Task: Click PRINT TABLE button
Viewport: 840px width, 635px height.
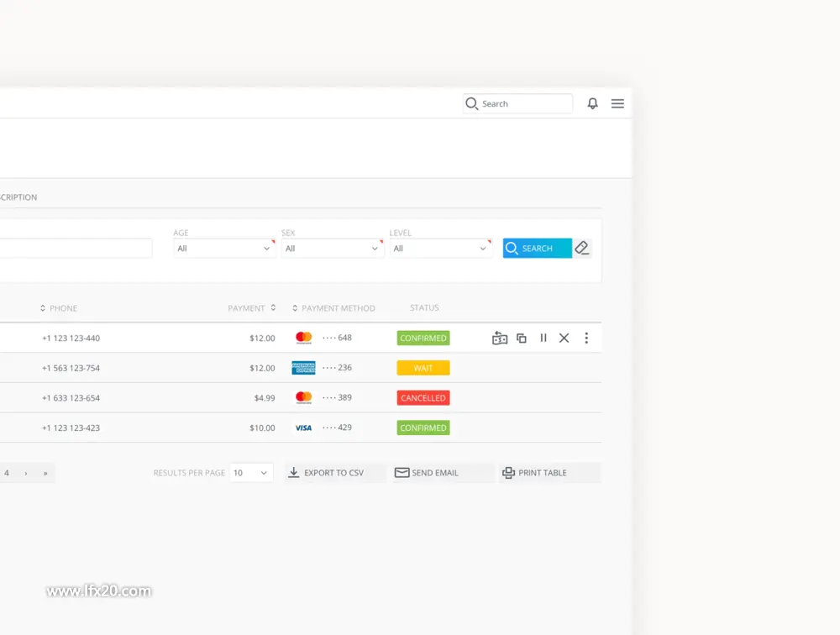Action: pos(549,473)
